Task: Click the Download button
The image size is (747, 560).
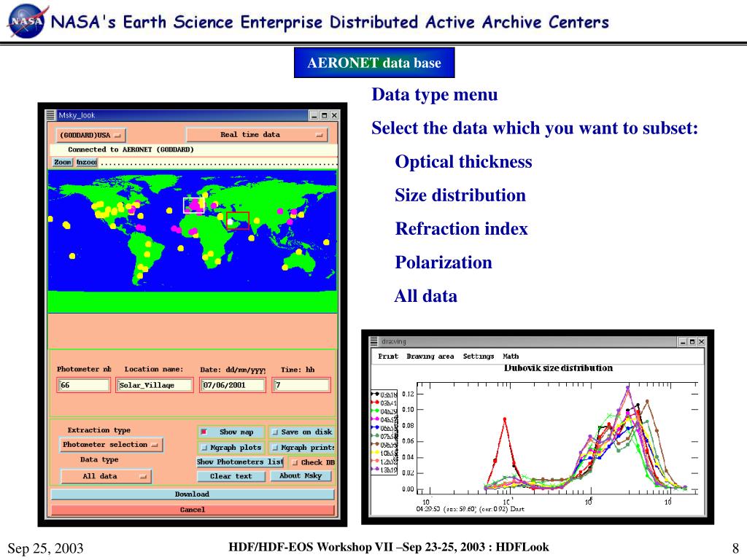Action: click(192, 494)
